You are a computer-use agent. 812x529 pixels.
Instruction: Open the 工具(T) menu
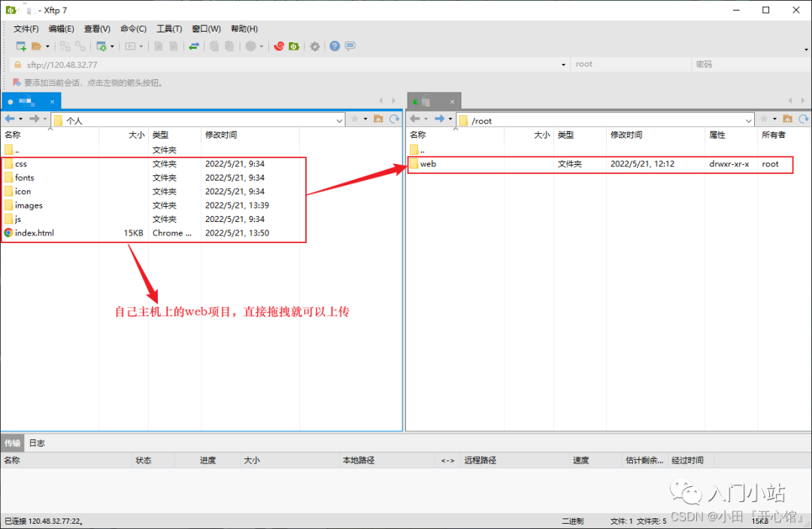(x=168, y=29)
